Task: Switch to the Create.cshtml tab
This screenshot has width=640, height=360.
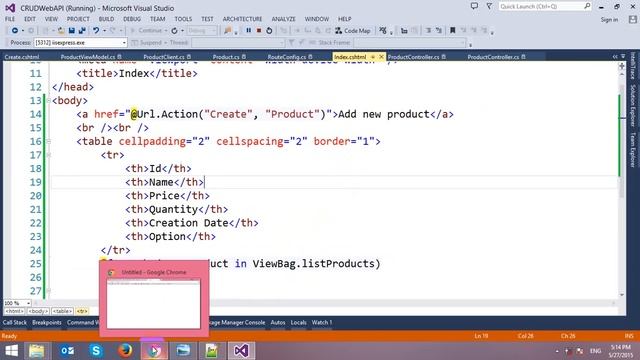Action: 22,57
